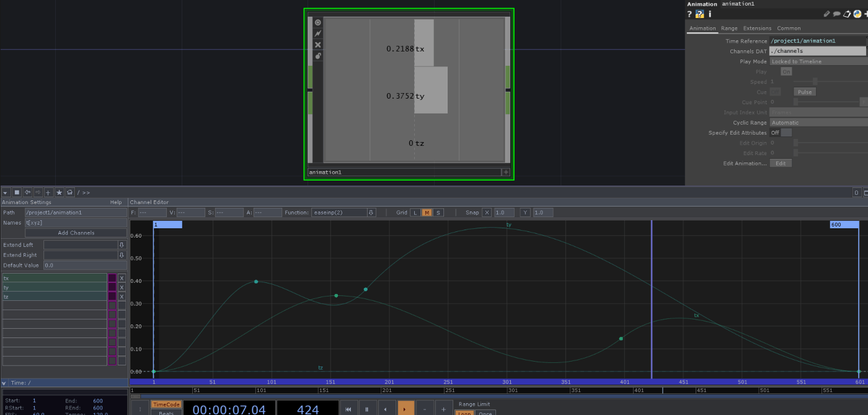The image size is (868, 415).
Task: Open operator help question mark icon
Action: [x=689, y=14]
